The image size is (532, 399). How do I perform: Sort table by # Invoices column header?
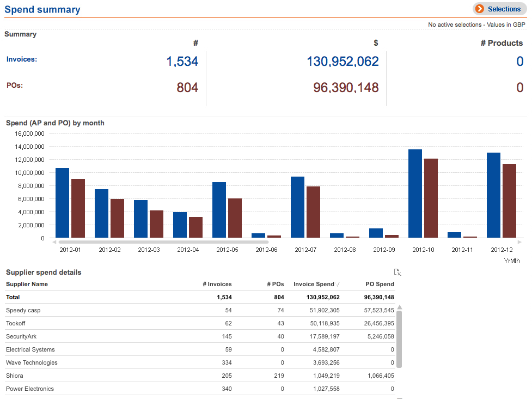(217, 284)
